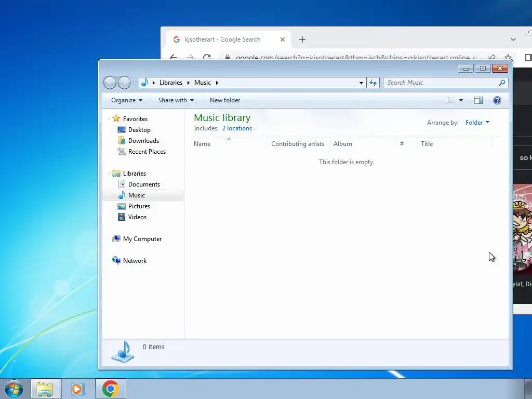Click the Pictures icon in sidebar
This screenshot has height=399, width=532.
click(122, 206)
